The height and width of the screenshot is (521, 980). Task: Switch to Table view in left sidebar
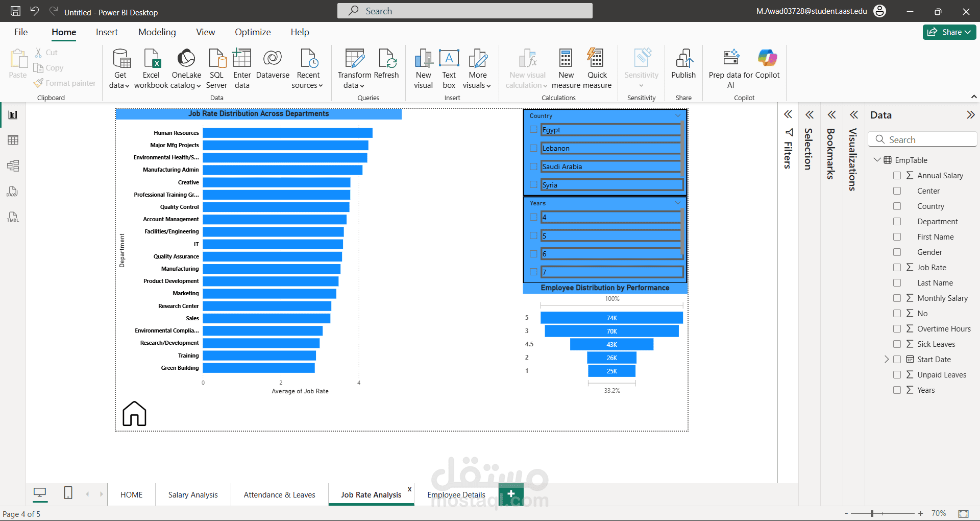13,140
